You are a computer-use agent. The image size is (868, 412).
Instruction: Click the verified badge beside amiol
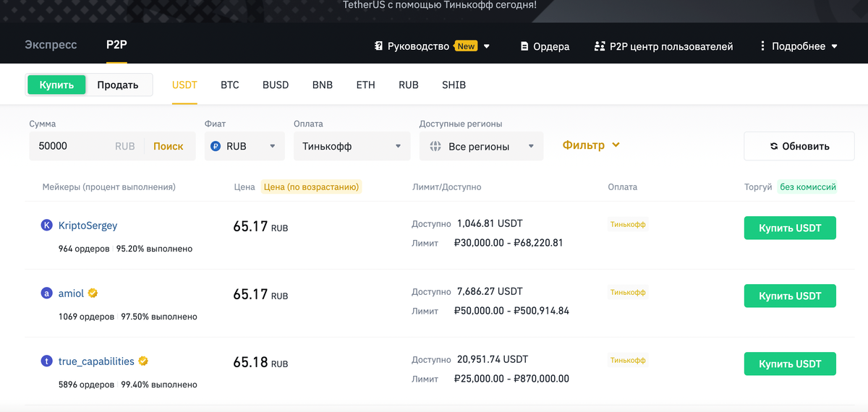coord(93,293)
